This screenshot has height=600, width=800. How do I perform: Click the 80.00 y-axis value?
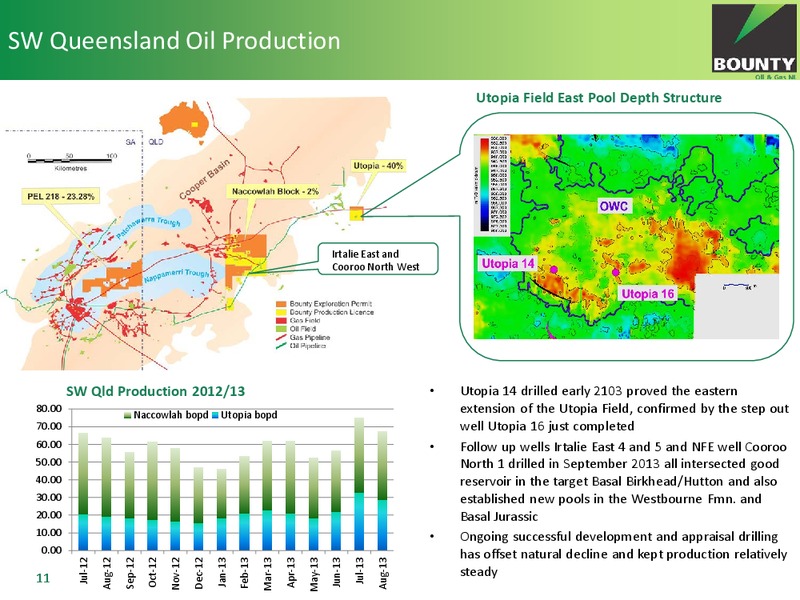pyautogui.click(x=49, y=409)
